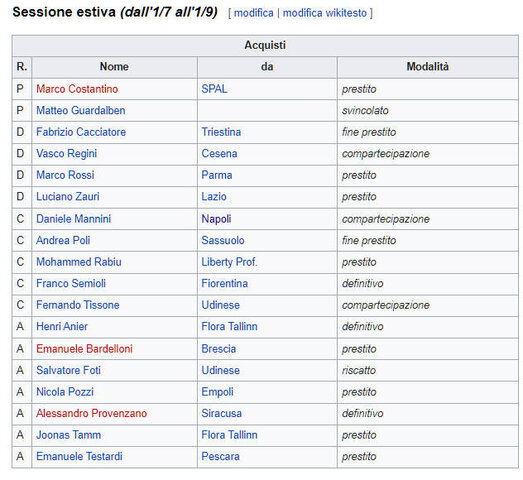
Task: Open Henri Anier player page
Action: [x=62, y=327]
